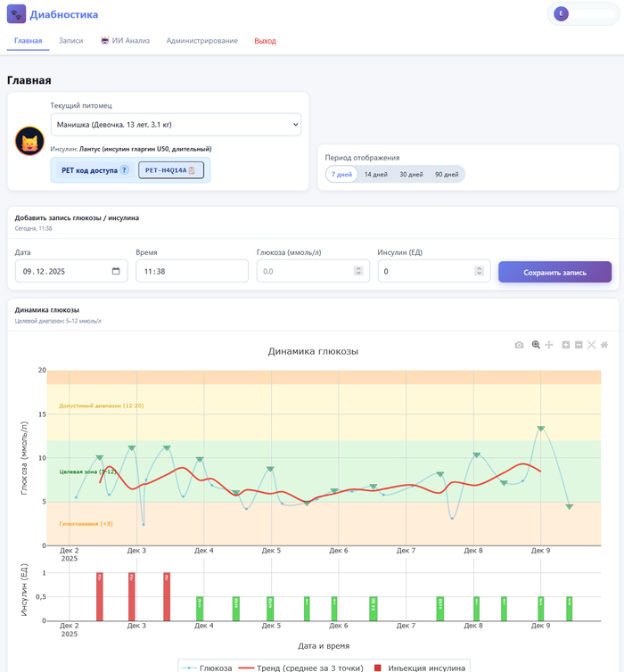Choose the 90 дней display period

[x=446, y=174]
